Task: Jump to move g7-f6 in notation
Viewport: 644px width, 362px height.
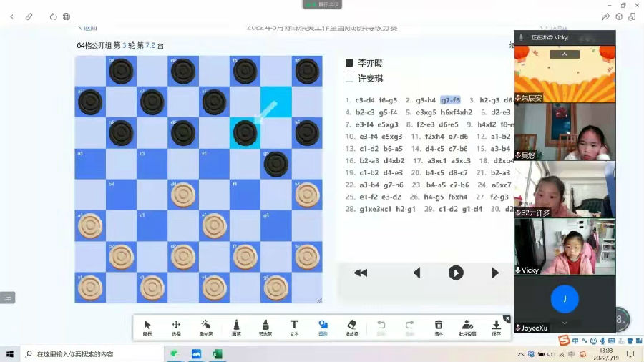Action: tap(450, 100)
